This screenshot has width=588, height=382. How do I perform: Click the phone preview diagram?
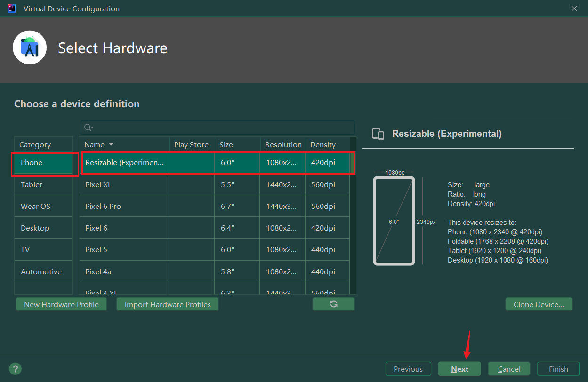pos(394,221)
